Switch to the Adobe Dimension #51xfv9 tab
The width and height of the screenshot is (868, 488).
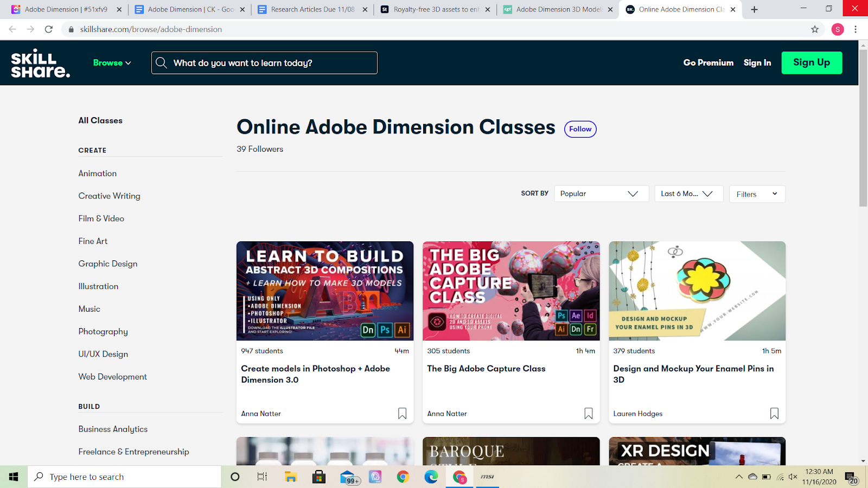coord(66,9)
